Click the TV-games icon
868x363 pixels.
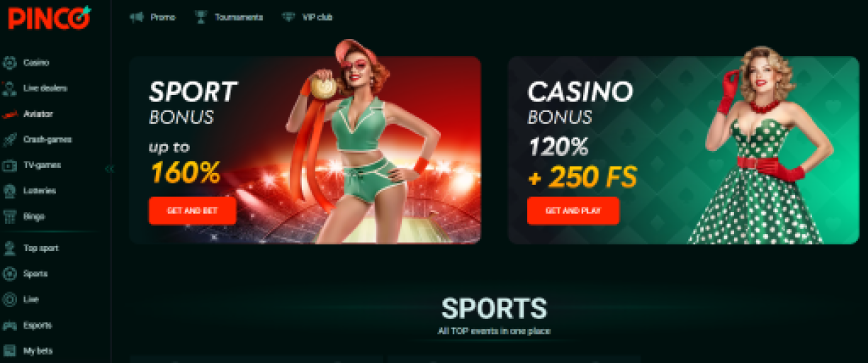pyautogui.click(x=9, y=165)
